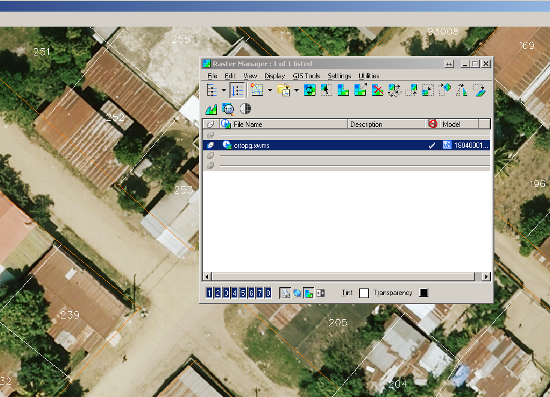The image size is (550, 397).
Task: Select the raster selection tool with cursor
Action: click(x=327, y=90)
